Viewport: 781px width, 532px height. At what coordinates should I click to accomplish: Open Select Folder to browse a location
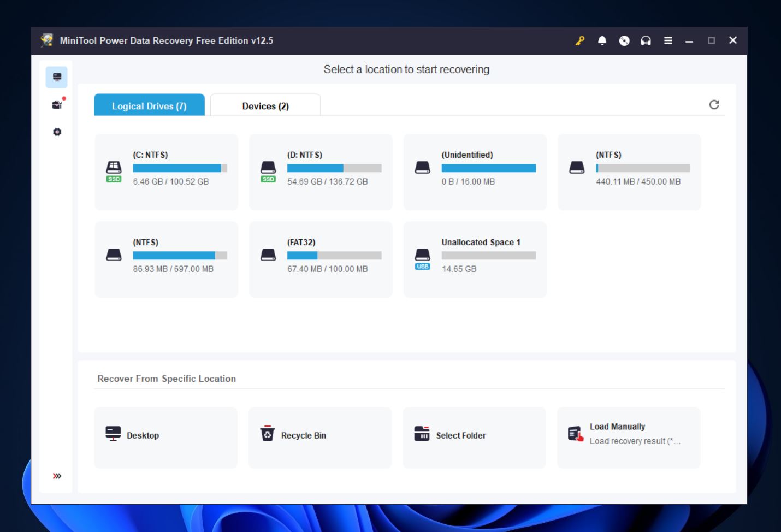[x=474, y=437]
